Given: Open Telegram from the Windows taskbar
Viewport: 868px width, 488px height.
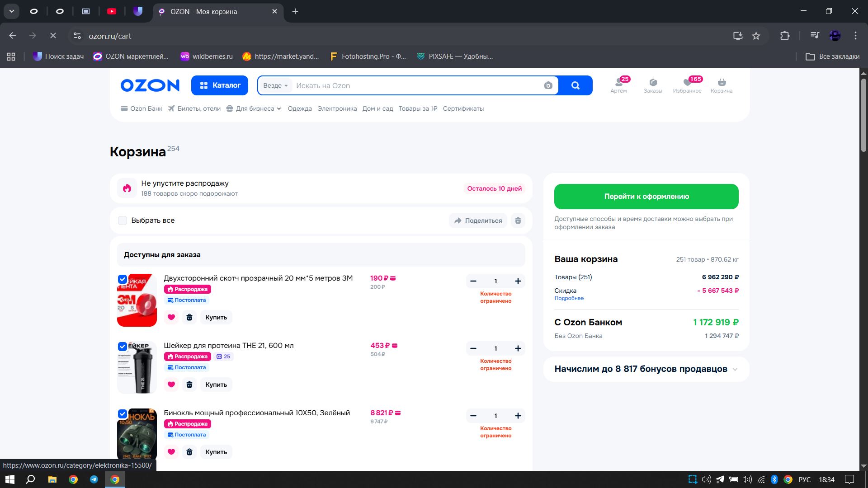Looking at the screenshot, I should point(94,479).
